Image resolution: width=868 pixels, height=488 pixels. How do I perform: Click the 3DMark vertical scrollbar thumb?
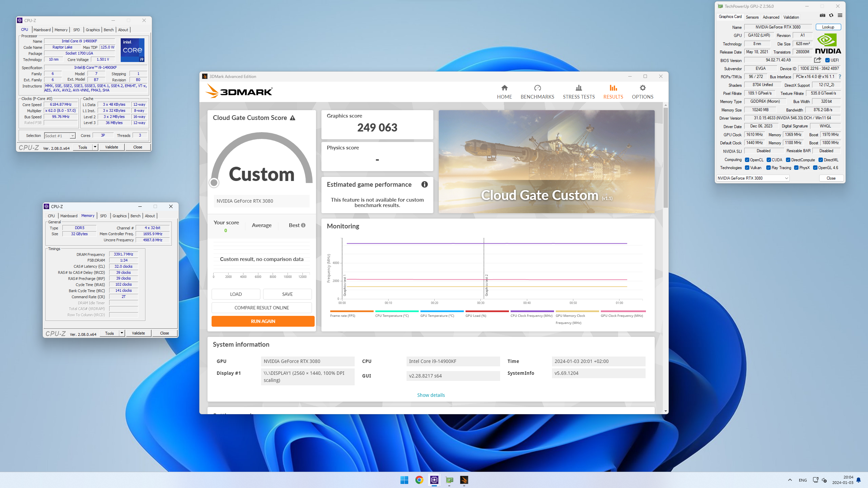[666, 158]
